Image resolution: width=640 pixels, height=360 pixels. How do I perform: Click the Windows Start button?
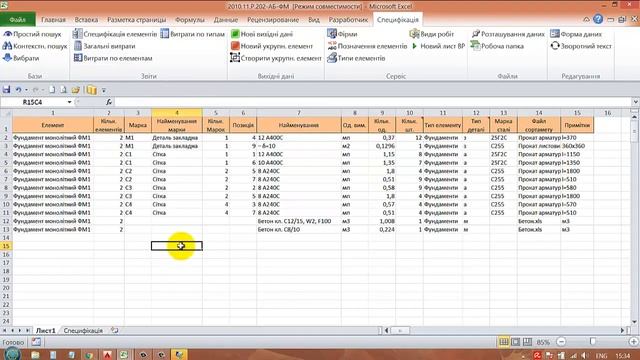pyautogui.click(x=11, y=355)
